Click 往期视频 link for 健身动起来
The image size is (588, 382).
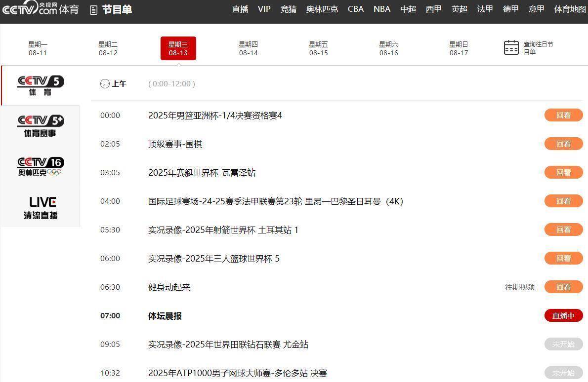click(x=519, y=287)
